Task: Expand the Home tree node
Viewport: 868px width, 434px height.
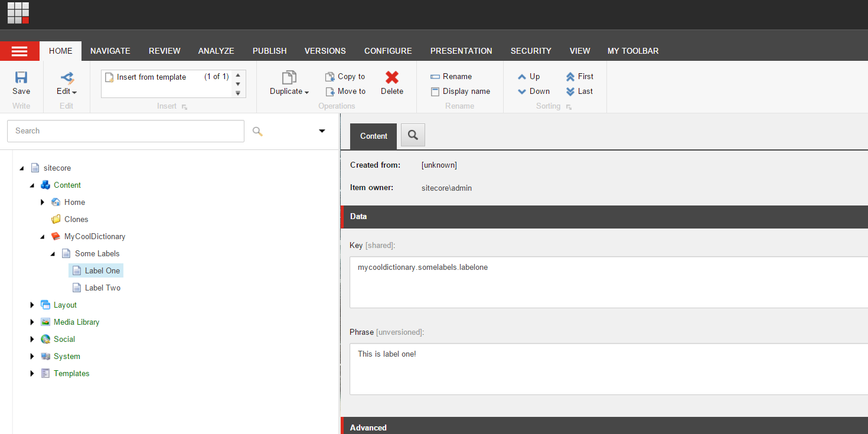Action: (43, 203)
